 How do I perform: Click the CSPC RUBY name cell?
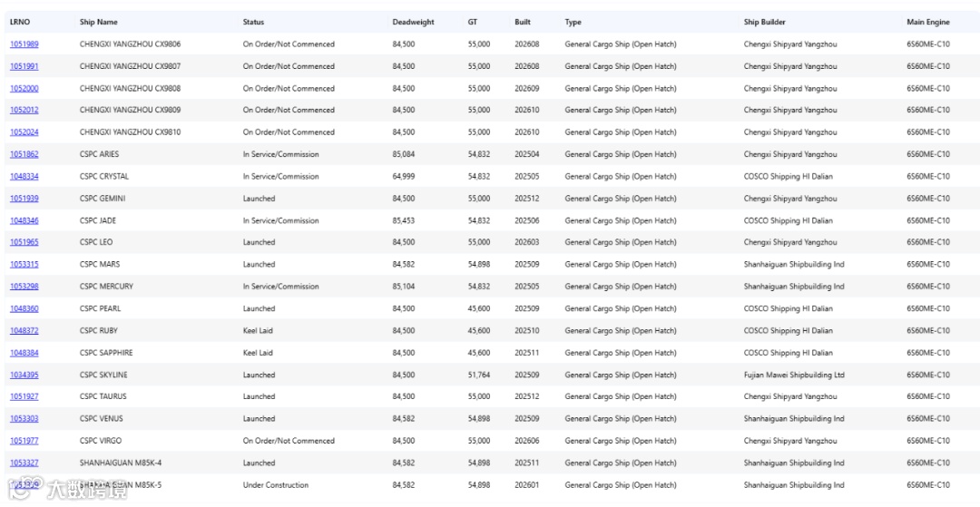[99, 331]
